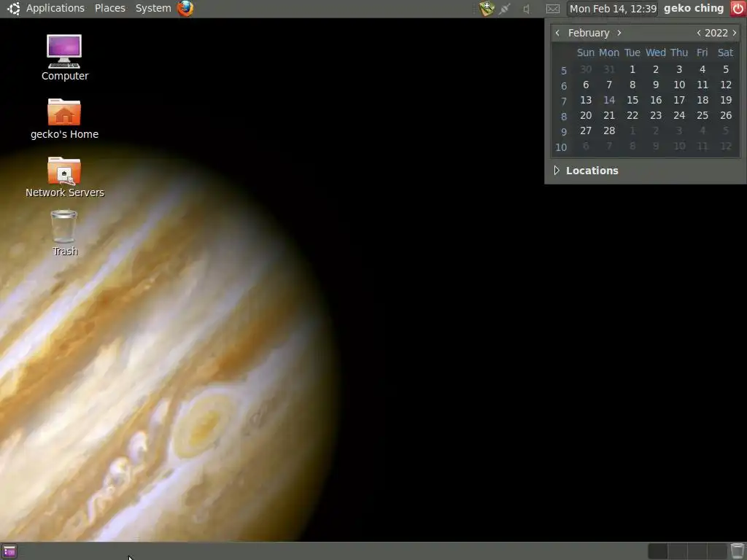
Task: Select day 25 in the calendar
Action: click(x=703, y=115)
